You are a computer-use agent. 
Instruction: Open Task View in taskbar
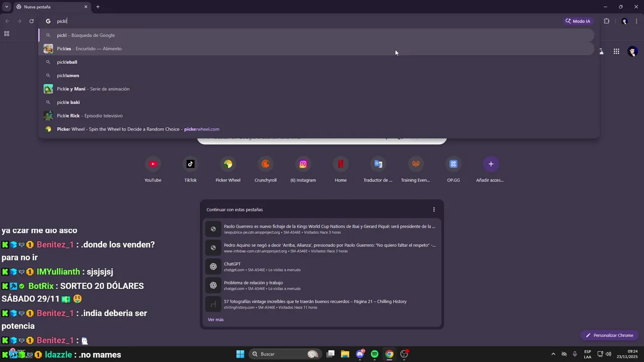point(331,354)
